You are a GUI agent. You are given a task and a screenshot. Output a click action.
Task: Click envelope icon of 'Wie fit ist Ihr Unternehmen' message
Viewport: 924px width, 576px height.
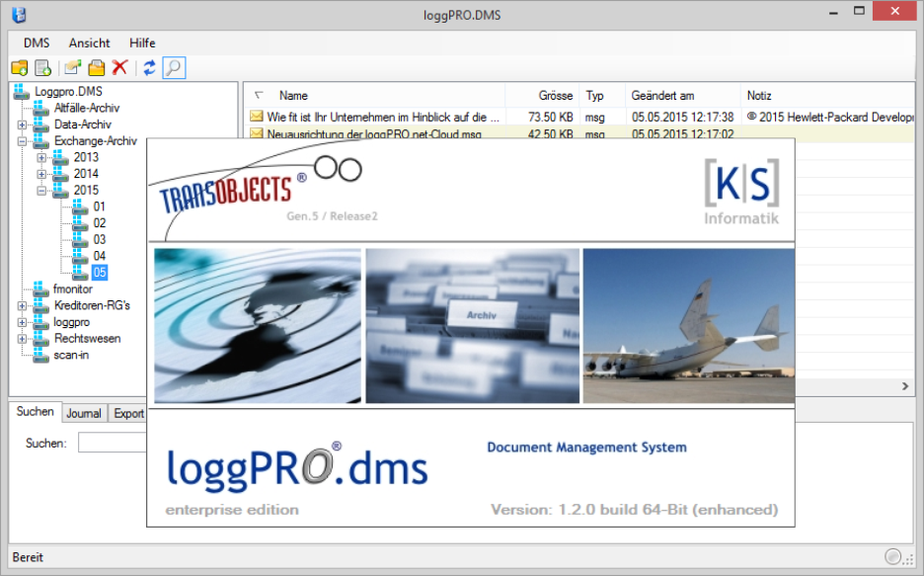tap(257, 117)
